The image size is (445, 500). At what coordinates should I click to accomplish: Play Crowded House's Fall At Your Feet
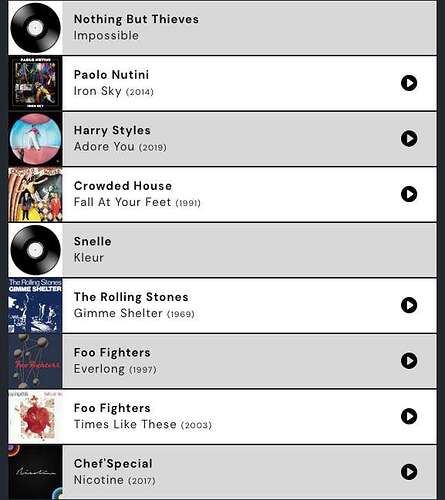(x=409, y=194)
